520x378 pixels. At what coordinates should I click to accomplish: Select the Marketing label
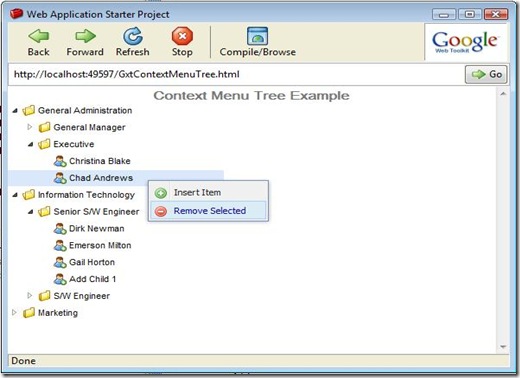pyautogui.click(x=58, y=313)
